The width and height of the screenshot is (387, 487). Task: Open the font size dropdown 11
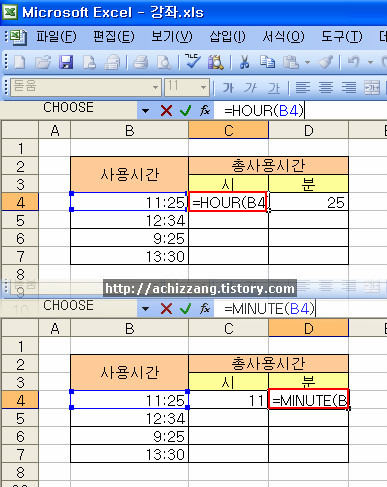pos(203,88)
